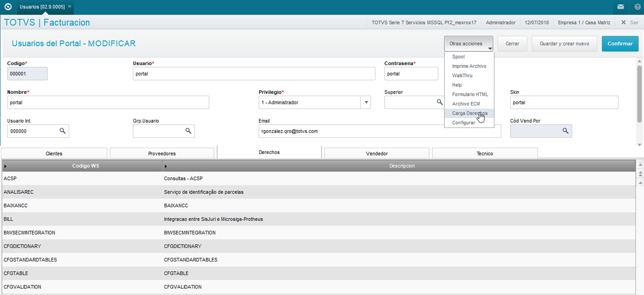Open the help question mark icon
644x295 pixels.
pyautogui.click(x=637, y=7)
